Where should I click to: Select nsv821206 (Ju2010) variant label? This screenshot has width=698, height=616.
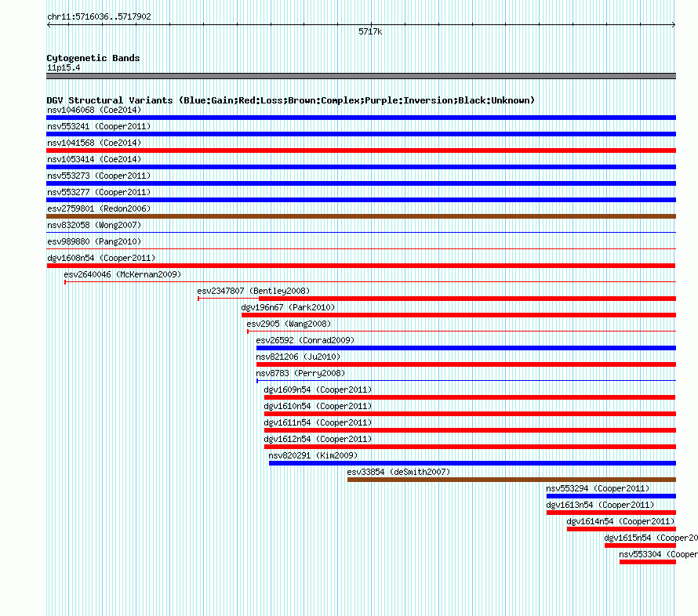tap(298, 357)
